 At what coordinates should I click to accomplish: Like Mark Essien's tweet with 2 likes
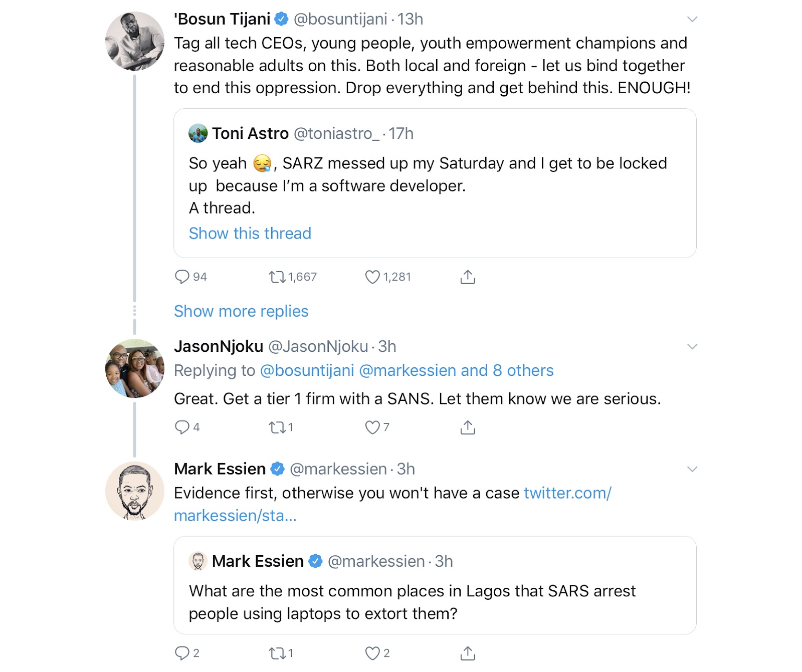372,653
